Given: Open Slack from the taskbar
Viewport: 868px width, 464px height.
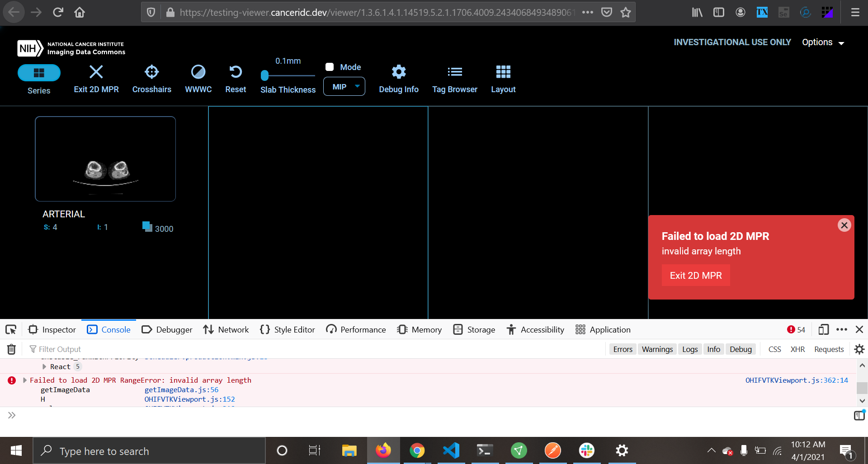Looking at the screenshot, I should [x=587, y=450].
